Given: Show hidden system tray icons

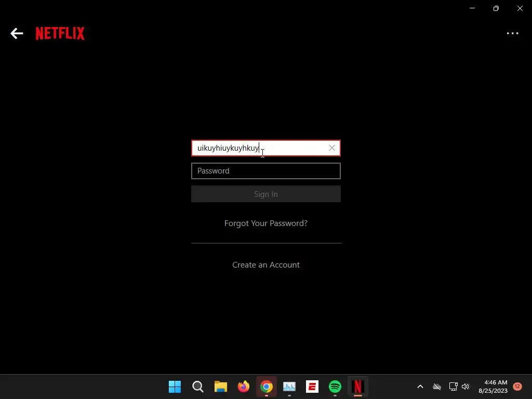Looking at the screenshot, I should [420, 387].
